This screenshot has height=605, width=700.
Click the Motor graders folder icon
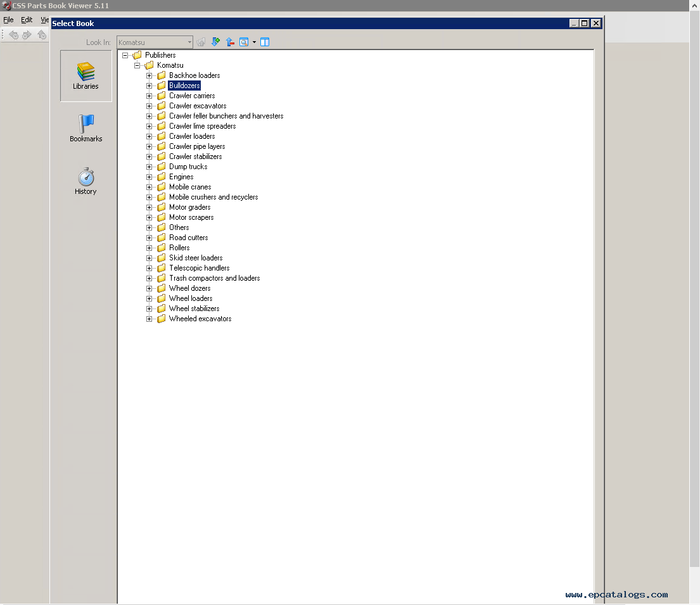click(x=162, y=207)
